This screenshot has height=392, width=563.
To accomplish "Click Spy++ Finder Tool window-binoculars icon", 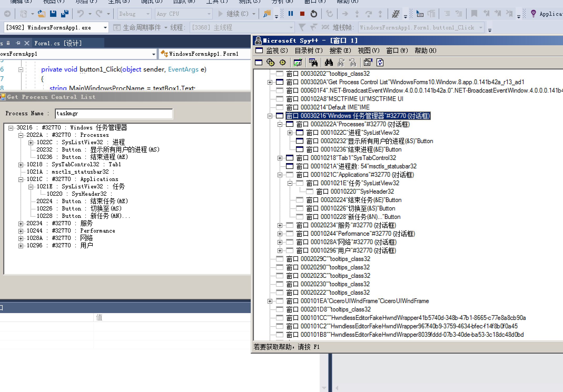I will click(313, 63).
